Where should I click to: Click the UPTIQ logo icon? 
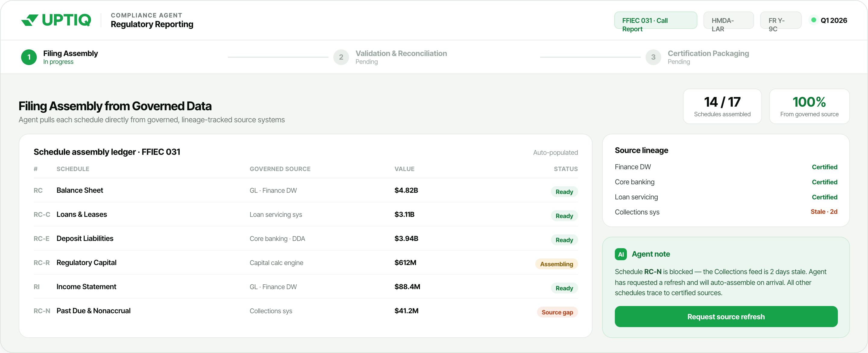coord(30,20)
